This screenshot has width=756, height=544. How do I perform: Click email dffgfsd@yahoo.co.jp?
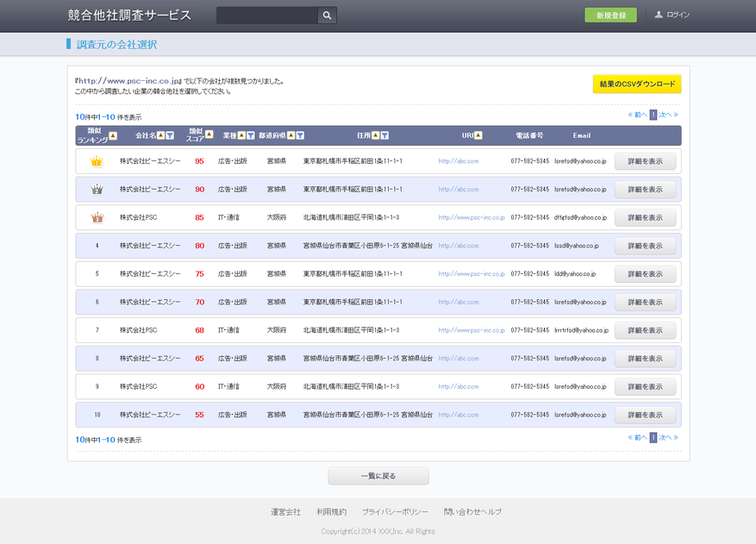point(580,217)
